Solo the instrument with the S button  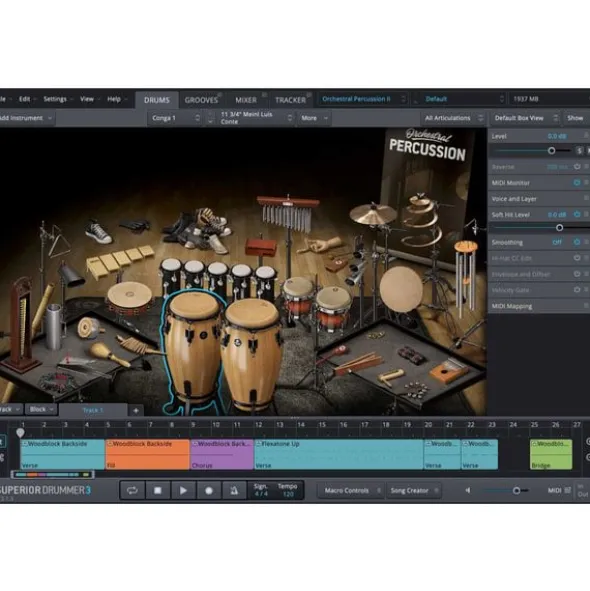[579, 151]
